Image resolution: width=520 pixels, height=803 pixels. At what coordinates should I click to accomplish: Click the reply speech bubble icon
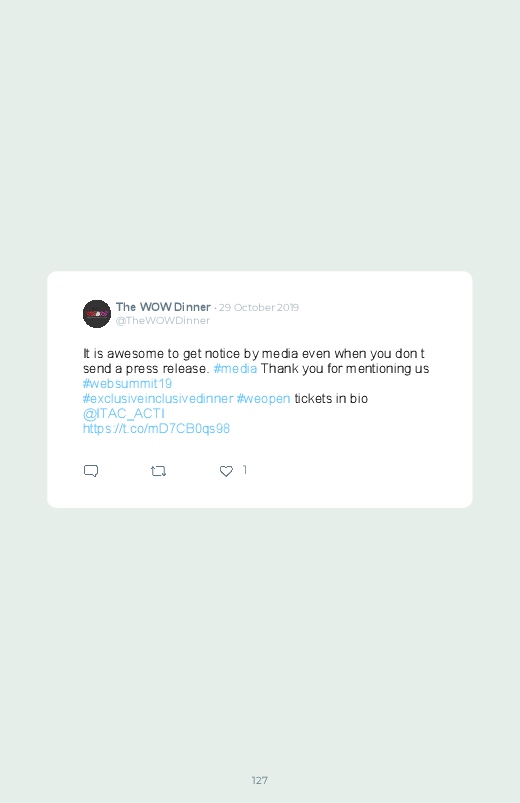pos(91,471)
